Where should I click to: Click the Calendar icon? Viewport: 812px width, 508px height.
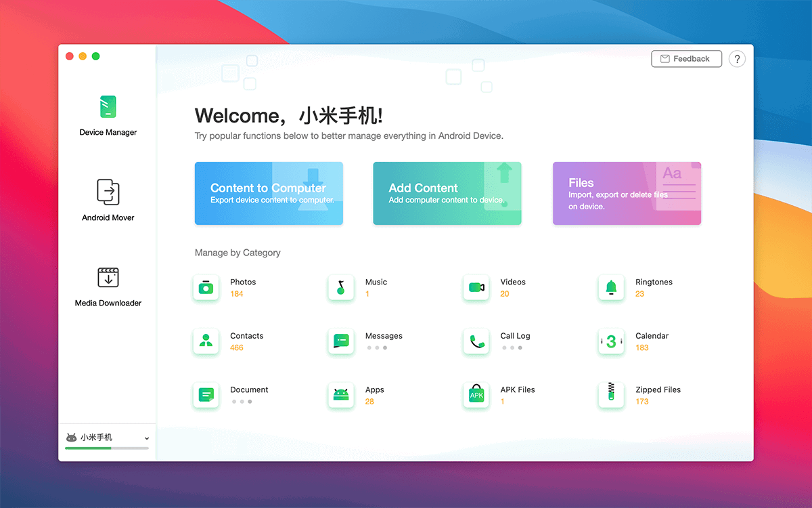coord(611,341)
